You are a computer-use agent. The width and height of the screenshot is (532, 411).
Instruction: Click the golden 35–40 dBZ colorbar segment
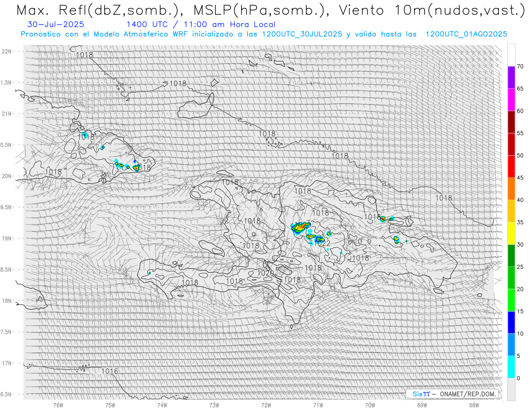[511, 211]
